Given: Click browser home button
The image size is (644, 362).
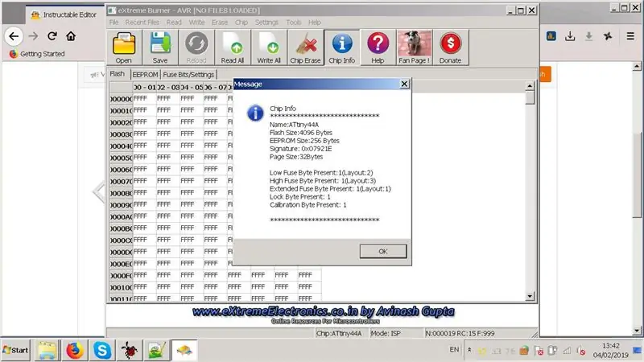Looking at the screenshot, I should (71, 36).
